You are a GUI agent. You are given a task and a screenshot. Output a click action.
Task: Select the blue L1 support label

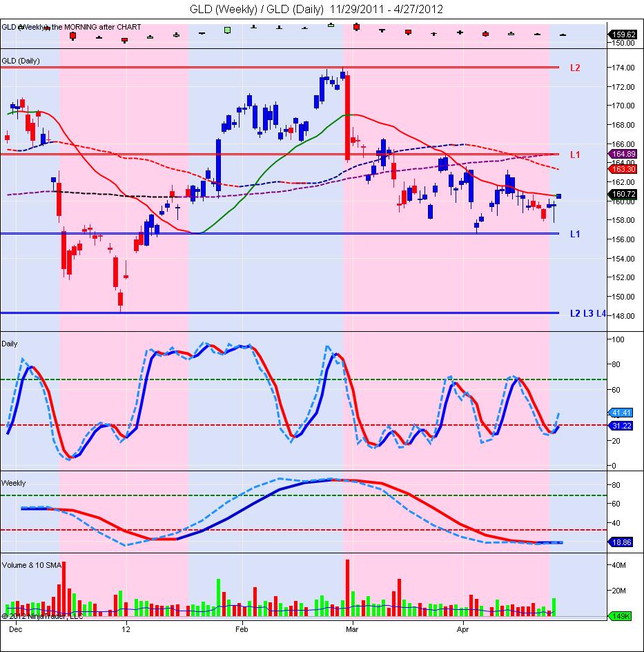(x=575, y=234)
